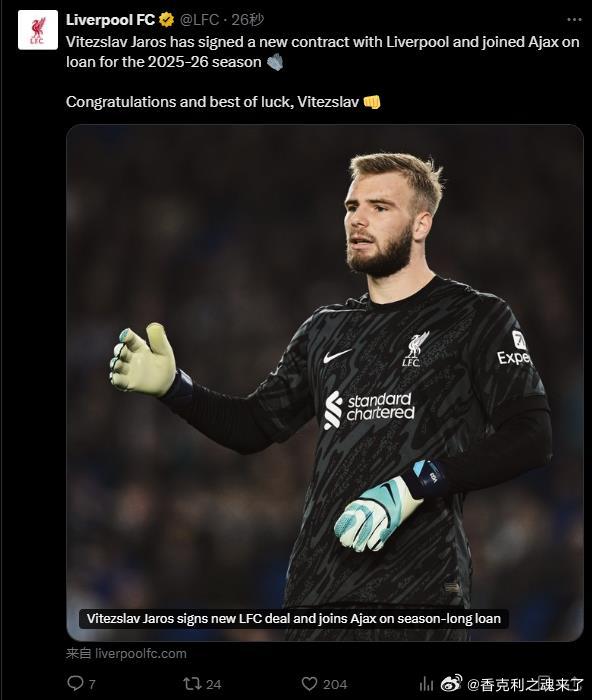Image resolution: width=592 pixels, height=700 pixels.
Task: Click the tweet text about the 2025-26 season loan
Action: point(322,52)
